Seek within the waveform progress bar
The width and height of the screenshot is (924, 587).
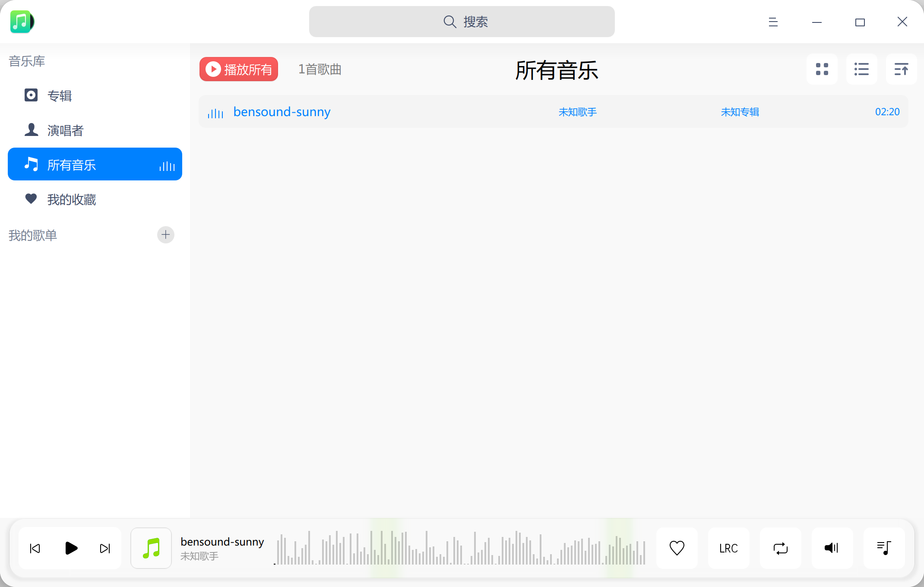click(460, 548)
